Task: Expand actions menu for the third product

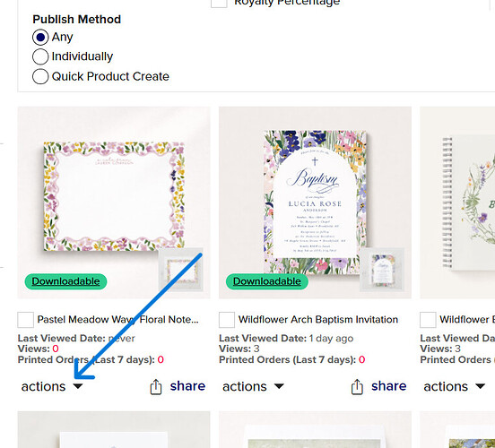Action: [x=454, y=386]
